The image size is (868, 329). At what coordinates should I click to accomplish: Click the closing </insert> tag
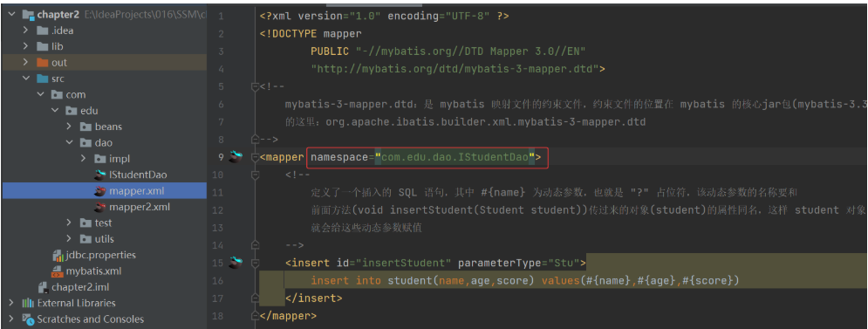314,298
